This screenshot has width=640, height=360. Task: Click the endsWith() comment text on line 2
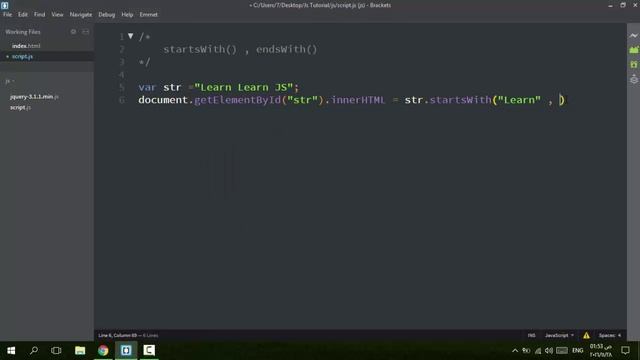click(x=287, y=49)
